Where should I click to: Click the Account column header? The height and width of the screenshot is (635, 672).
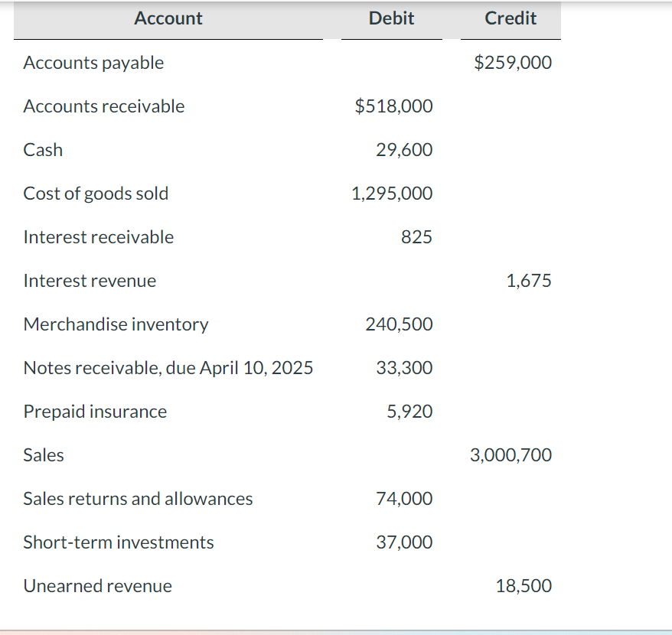coord(168,18)
